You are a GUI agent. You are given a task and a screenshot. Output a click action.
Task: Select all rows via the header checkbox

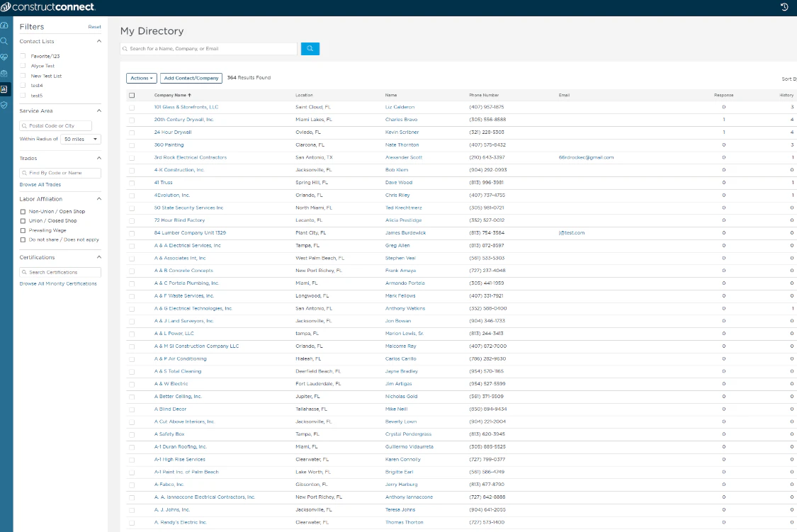coord(131,94)
